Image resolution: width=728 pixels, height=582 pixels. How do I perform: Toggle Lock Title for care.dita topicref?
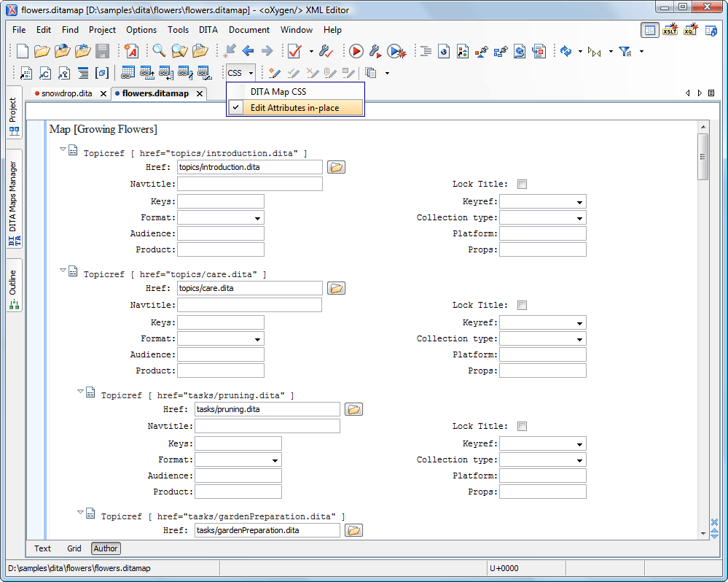point(522,305)
